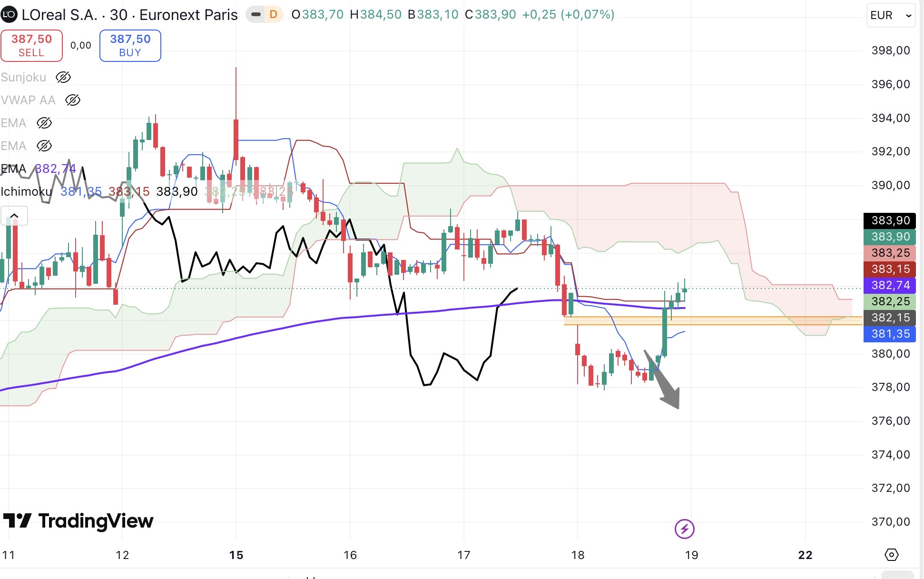The height and width of the screenshot is (579, 924).
Task: Click the 370,00 price scale label
Action: click(x=891, y=522)
